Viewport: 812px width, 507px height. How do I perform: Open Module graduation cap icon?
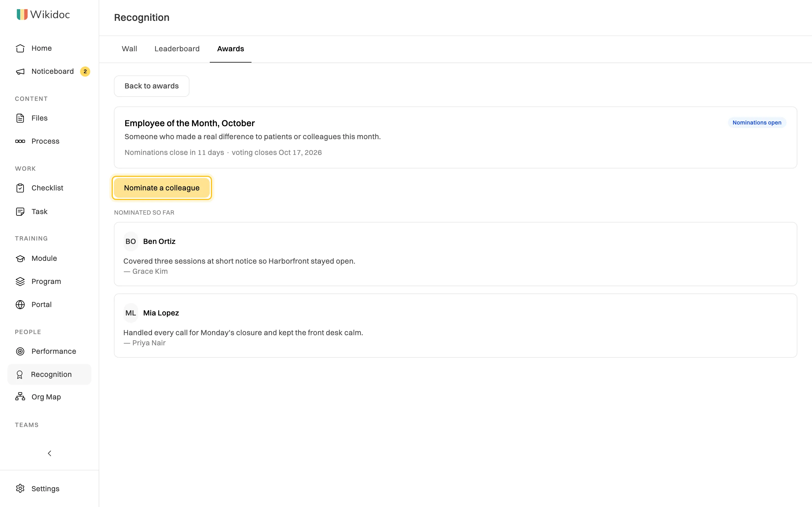tap(20, 258)
